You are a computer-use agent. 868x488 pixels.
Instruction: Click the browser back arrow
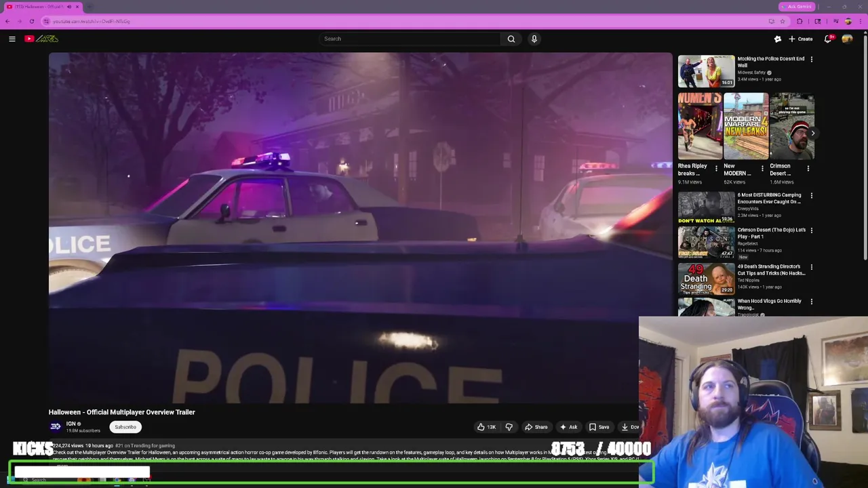click(x=7, y=21)
